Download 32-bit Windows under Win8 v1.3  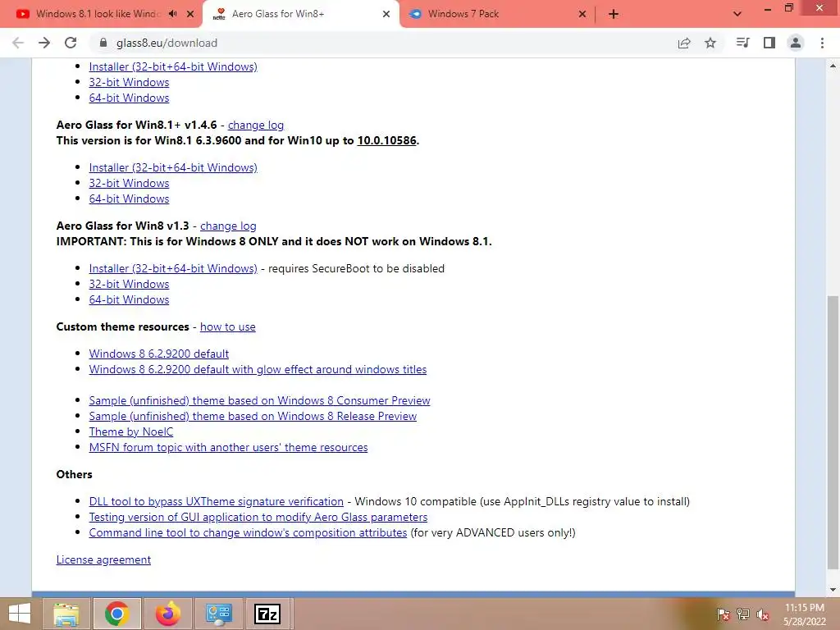pyautogui.click(x=129, y=284)
